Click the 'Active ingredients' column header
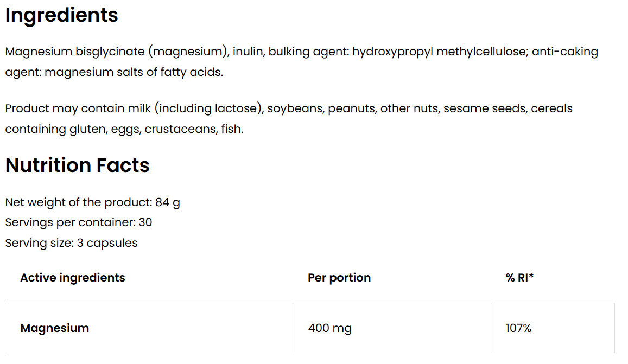628x364 pixels. 73,278
